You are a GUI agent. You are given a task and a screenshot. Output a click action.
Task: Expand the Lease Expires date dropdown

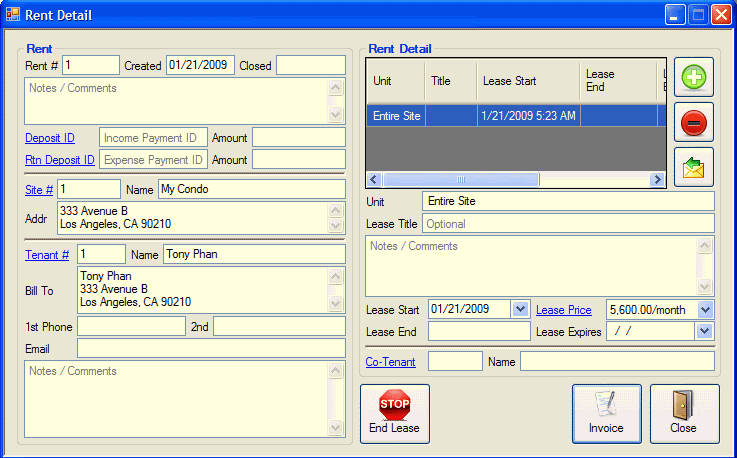(x=704, y=331)
